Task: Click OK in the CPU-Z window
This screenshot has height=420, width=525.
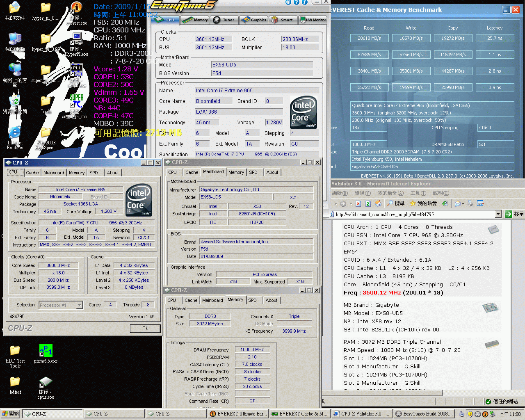Action: (x=145, y=328)
